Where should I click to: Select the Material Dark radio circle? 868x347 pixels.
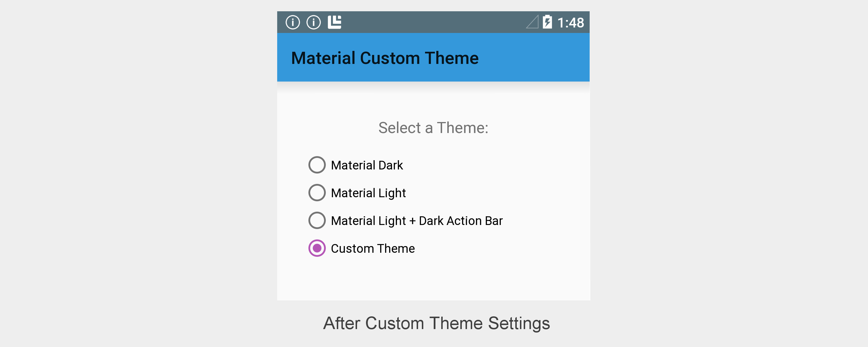(317, 165)
